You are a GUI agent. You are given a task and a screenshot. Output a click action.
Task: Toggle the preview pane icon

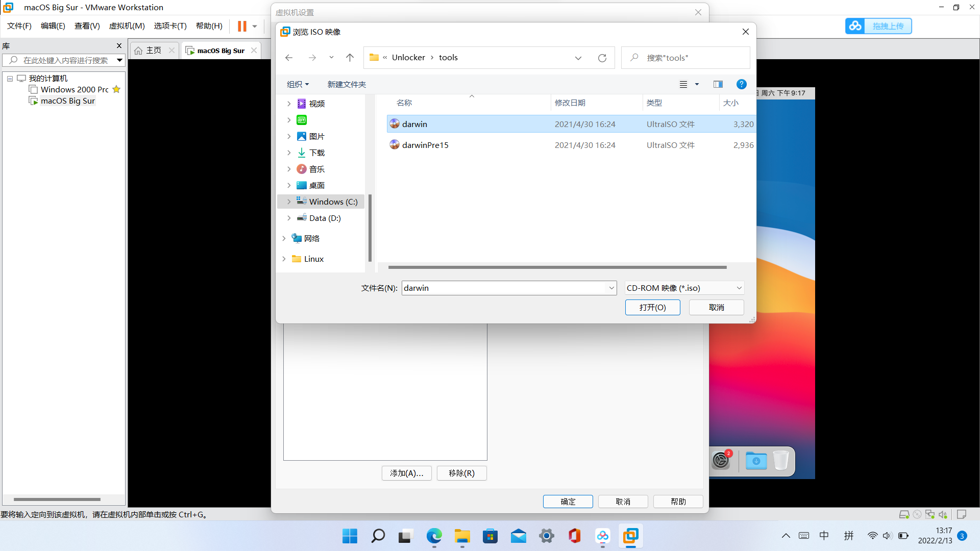click(x=718, y=84)
